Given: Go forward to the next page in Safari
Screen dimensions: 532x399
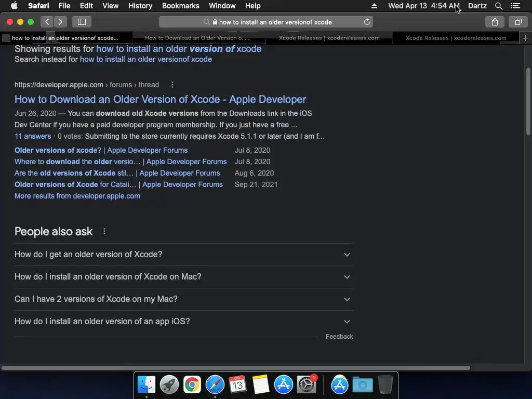Looking at the screenshot, I should pyautogui.click(x=60, y=22).
